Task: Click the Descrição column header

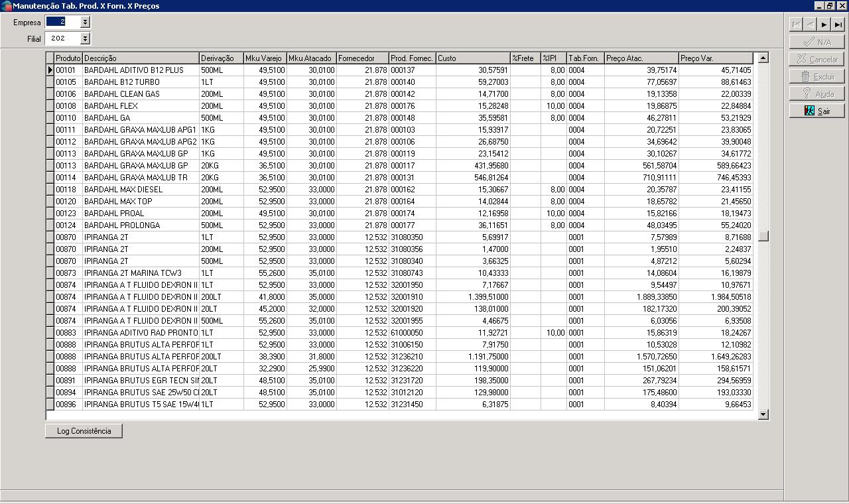Action: click(141, 58)
